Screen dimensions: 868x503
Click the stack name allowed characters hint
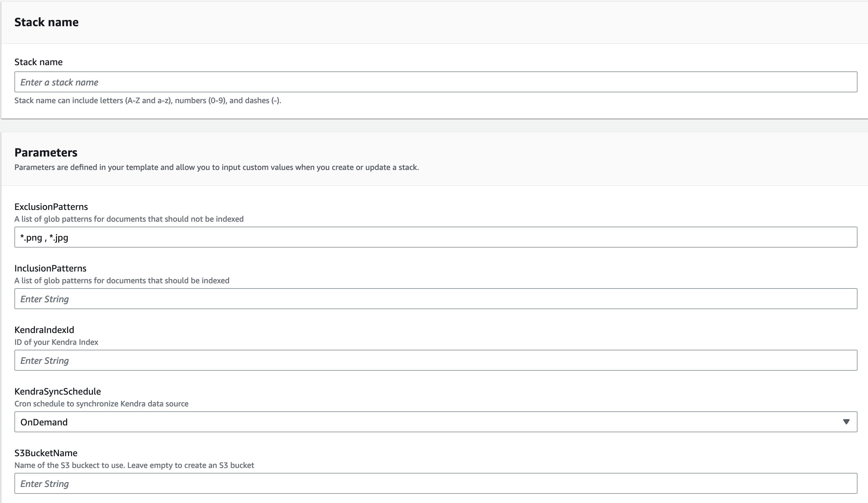148,101
